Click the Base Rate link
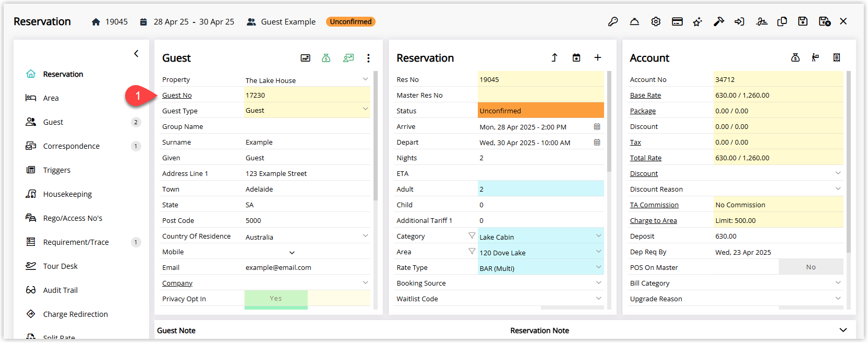The width and height of the screenshot is (868, 343). [x=645, y=95]
